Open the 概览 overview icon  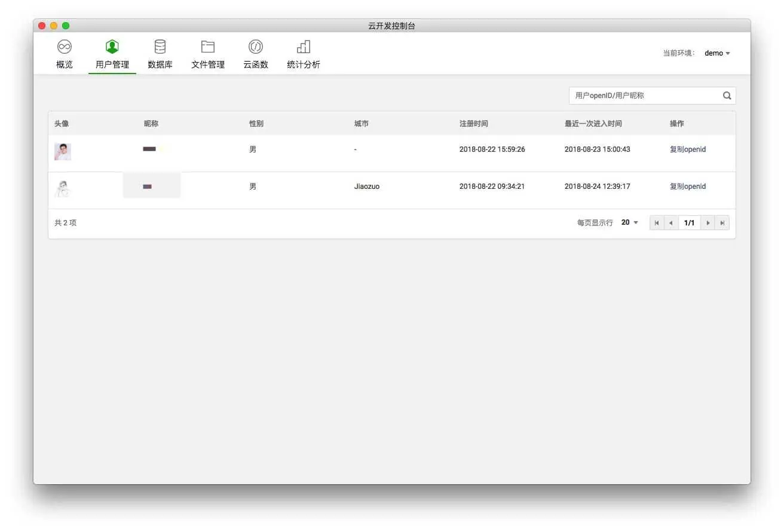coord(65,47)
